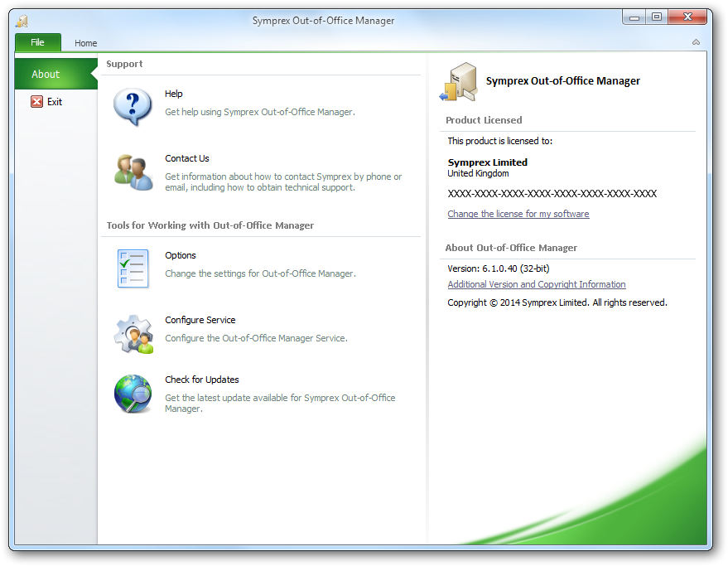Click "Tools for Working with Out-of-Office Manager" heading
This screenshot has height=566, width=728.
click(x=210, y=225)
